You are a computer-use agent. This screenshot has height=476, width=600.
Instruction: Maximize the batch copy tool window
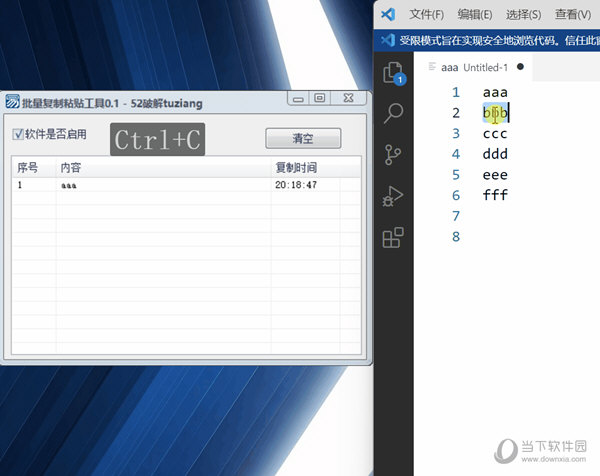(x=320, y=98)
